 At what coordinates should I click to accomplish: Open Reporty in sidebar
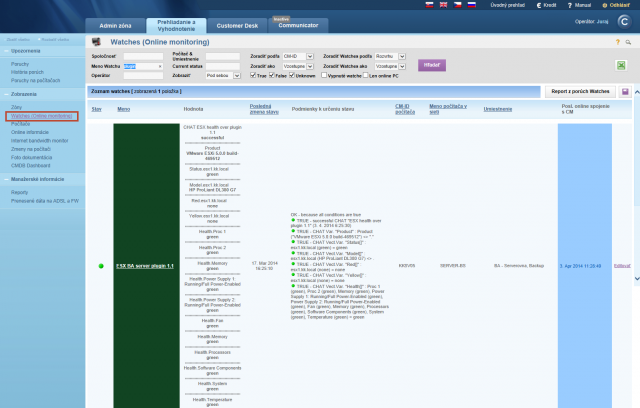(19, 192)
